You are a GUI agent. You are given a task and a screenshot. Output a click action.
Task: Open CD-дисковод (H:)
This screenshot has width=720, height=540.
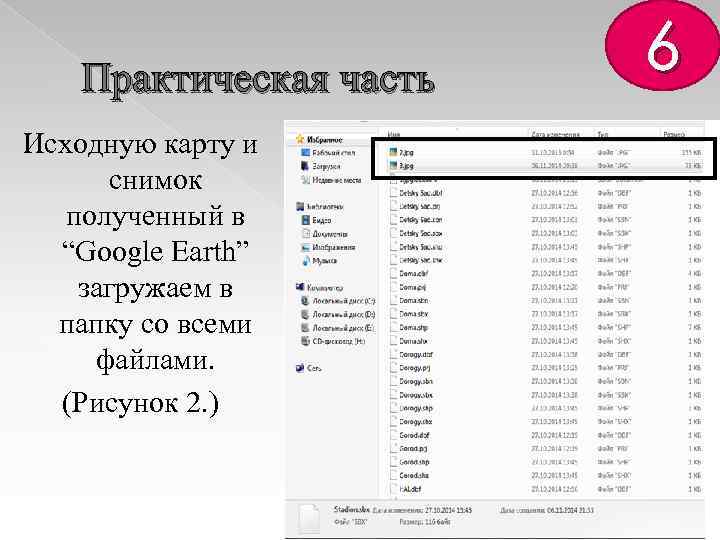coord(338,341)
